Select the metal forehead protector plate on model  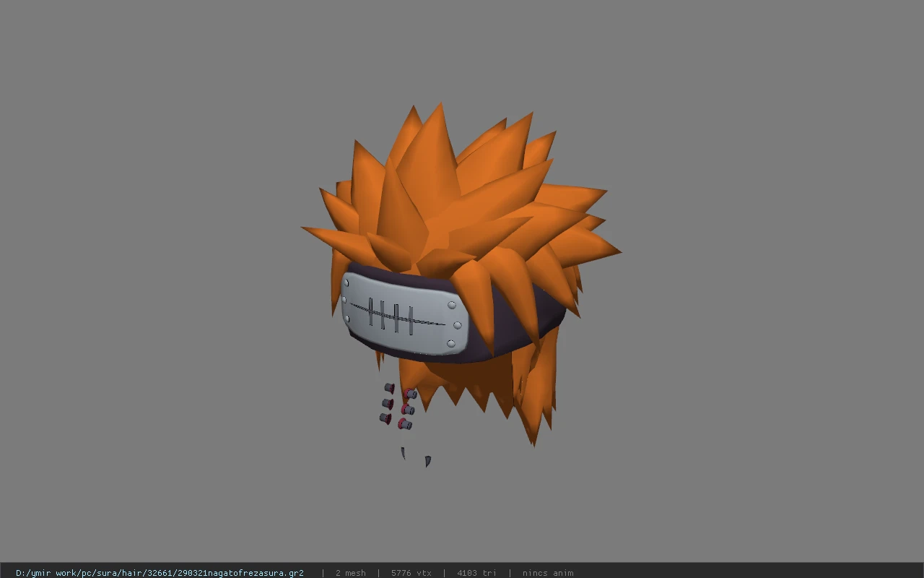pos(404,315)
